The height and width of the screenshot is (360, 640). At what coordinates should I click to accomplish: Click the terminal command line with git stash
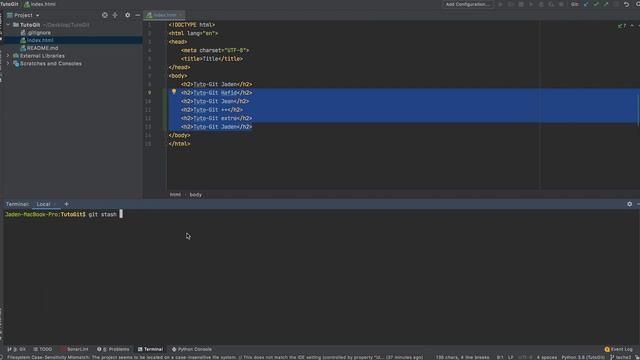point(64,214)
